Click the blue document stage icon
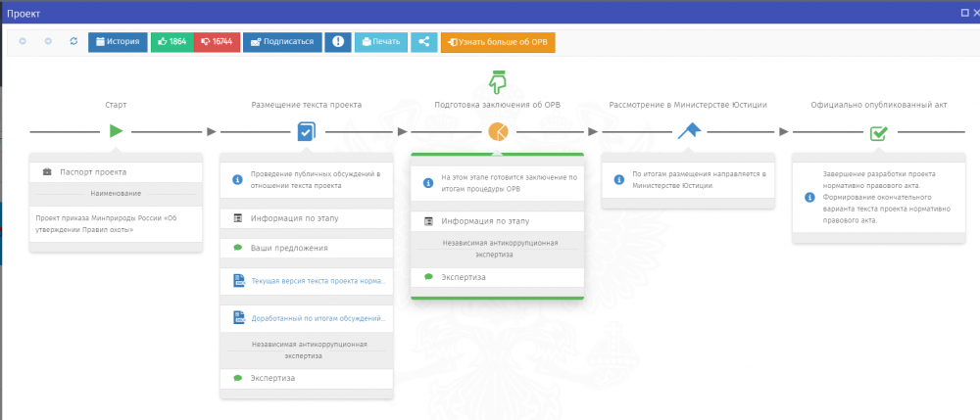980x420 pixels. point(306,130)
